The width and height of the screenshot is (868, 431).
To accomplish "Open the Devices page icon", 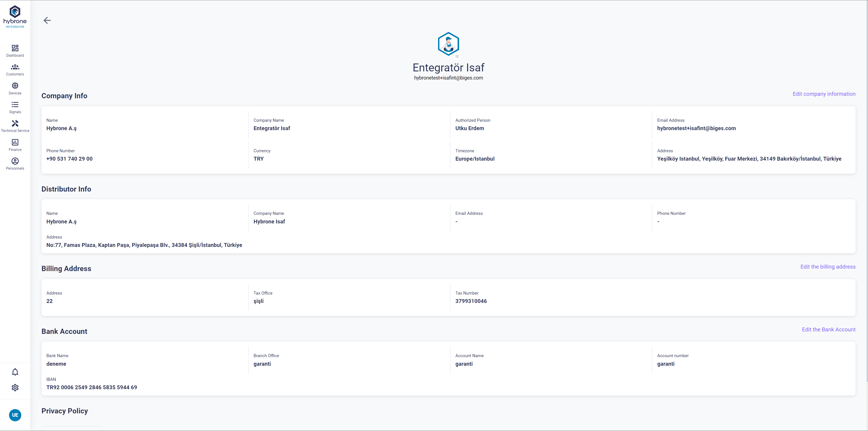I will (x=15, y=86).
